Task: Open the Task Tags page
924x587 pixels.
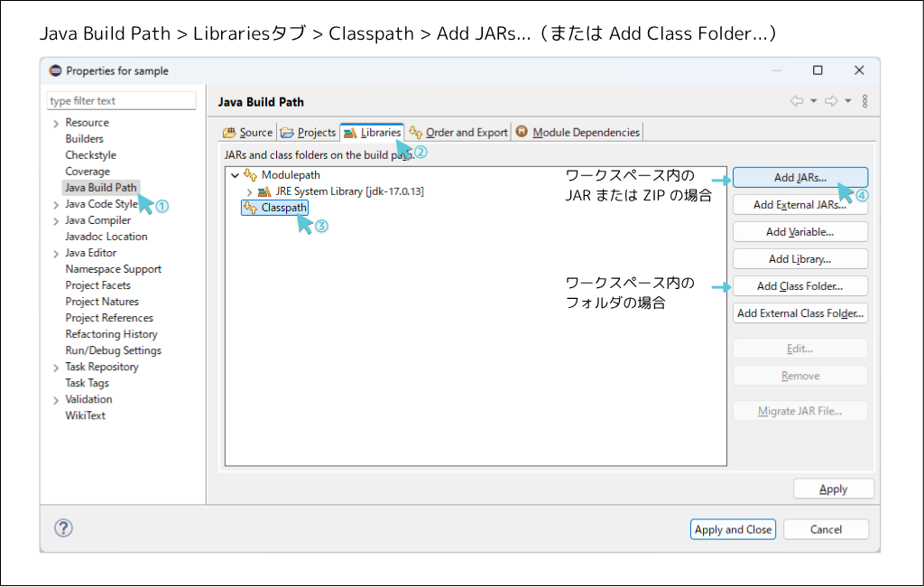Action: click(x=88, y=383)
